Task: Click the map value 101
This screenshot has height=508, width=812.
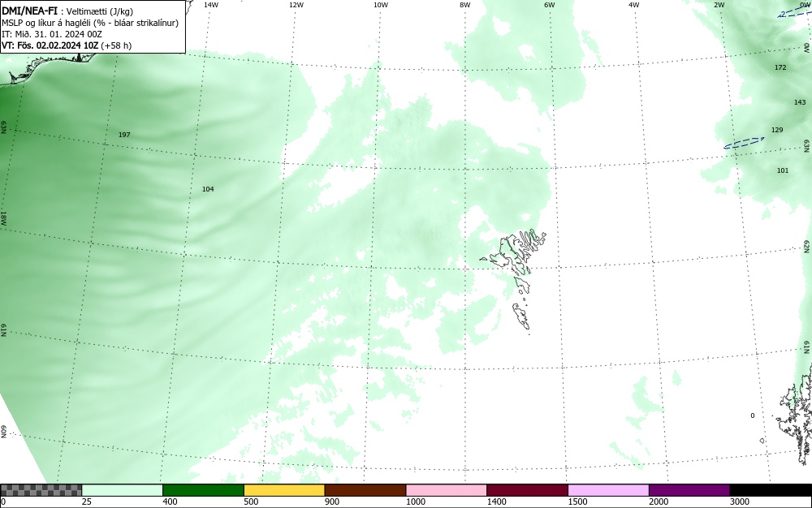Action: tap(783, 170)
